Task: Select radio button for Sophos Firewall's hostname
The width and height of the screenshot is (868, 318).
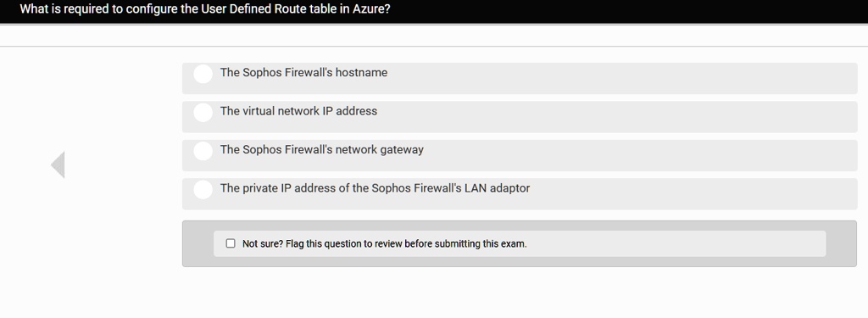Action: pyautogui.click(x=203, y=74)
